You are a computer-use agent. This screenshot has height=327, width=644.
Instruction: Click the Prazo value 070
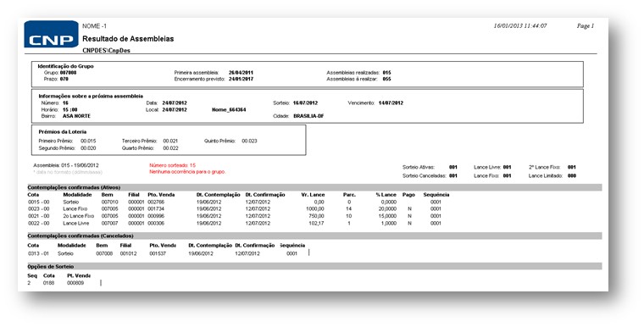click(x=64, y=79)
